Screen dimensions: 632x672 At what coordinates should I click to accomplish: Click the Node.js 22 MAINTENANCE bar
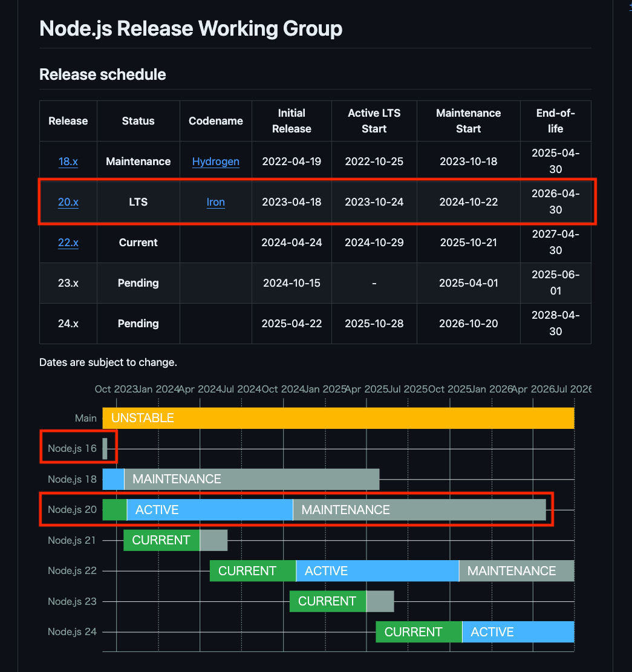pyautogui.click(x=516, y=571)
